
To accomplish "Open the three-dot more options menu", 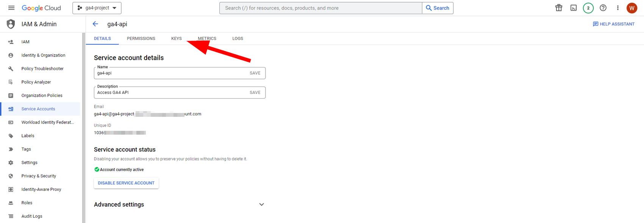I will (618, 8).
